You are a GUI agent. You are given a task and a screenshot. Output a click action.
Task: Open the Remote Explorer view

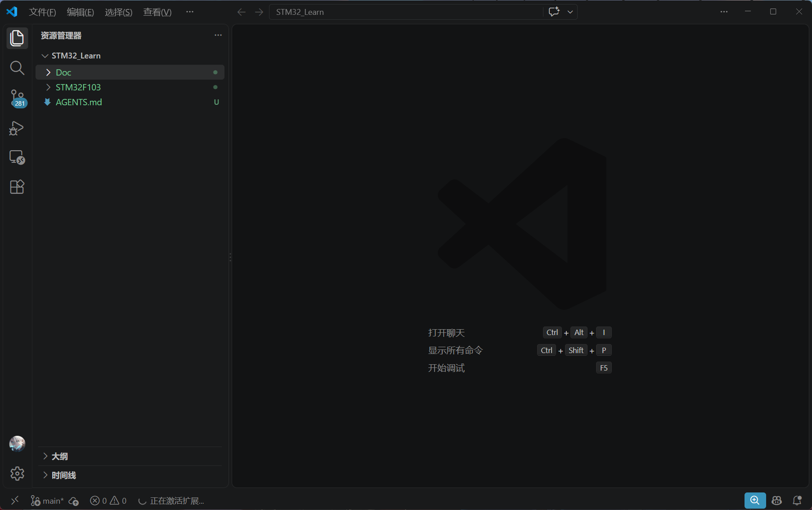point(17,157)
